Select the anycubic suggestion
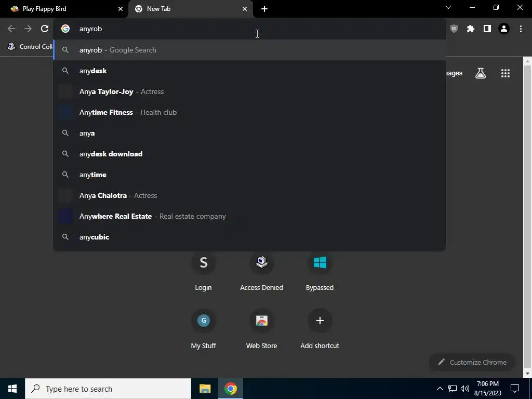 [x=249, y=237]
